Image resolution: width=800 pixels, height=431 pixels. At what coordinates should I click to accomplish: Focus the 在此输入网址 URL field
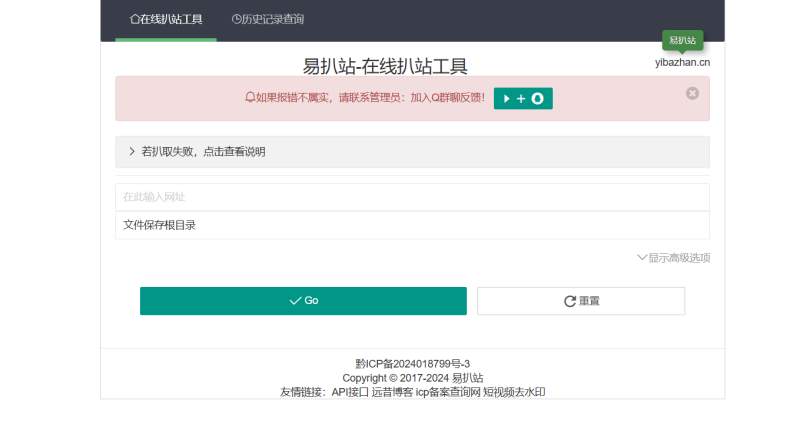click(x=412, y=197)
